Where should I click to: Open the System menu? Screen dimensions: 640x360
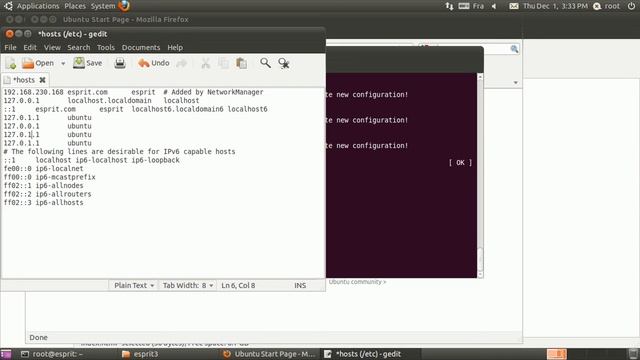[103, 6]
